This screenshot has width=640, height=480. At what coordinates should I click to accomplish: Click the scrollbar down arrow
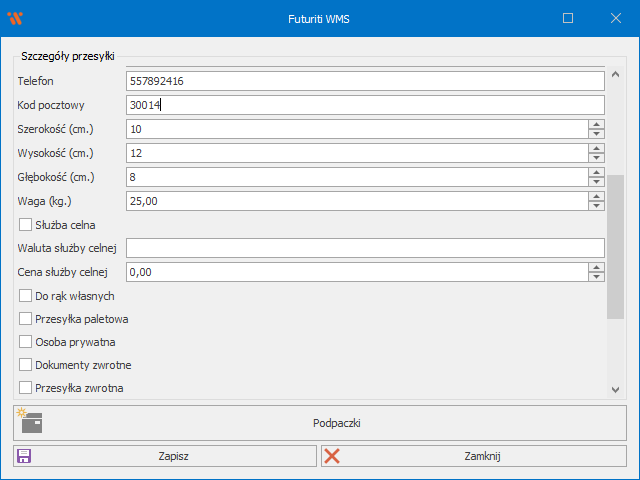617,389
